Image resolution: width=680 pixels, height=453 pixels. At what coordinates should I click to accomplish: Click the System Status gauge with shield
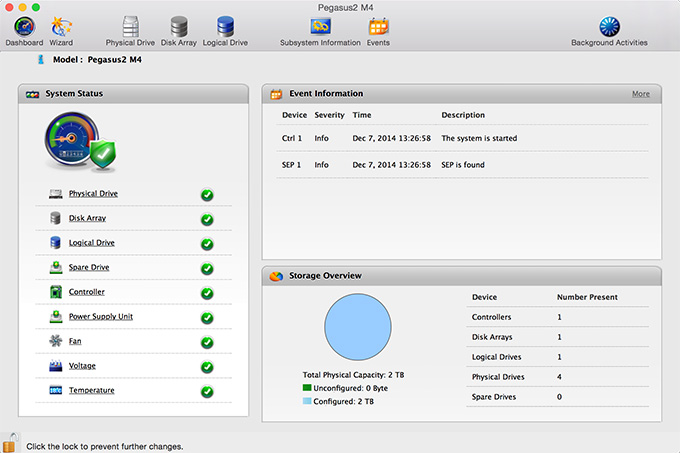[x=81, y=142]
